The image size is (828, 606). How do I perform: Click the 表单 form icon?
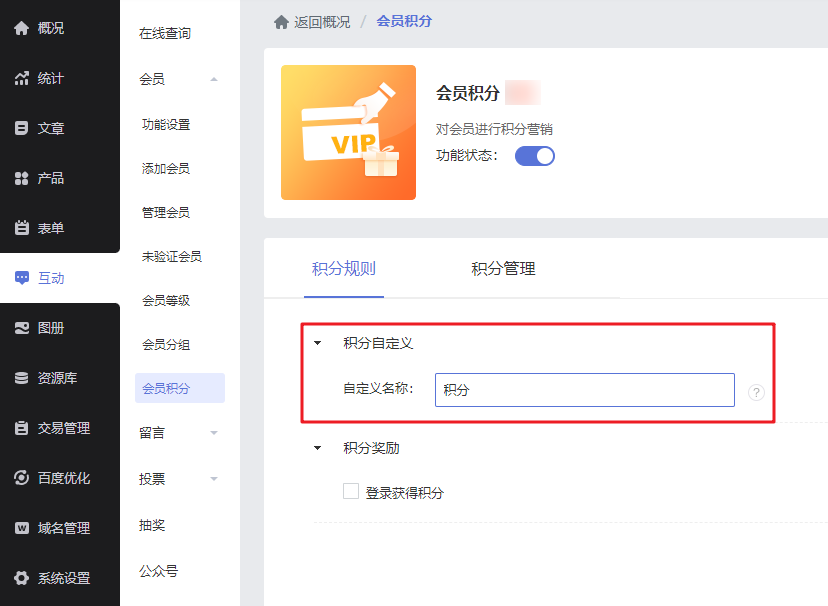point(22,228)
